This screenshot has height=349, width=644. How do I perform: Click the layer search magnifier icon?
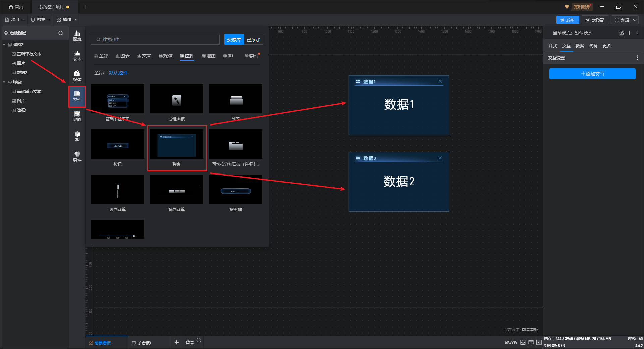61,33
